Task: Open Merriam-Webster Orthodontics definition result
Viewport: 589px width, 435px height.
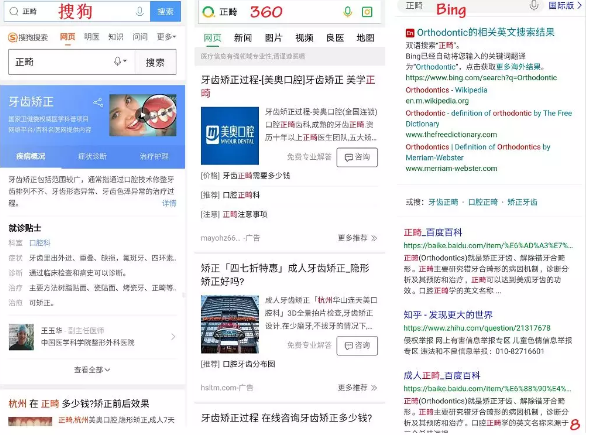Action: click(x=478, y=152)
